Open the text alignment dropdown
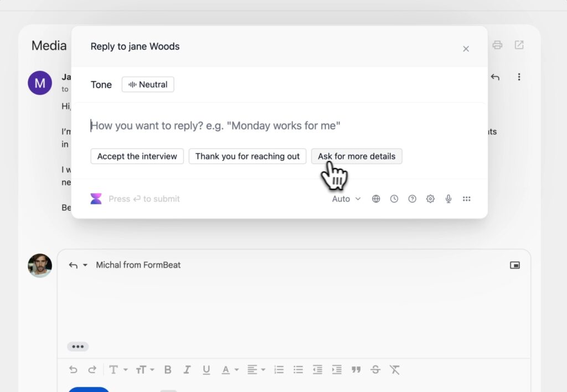The image size is (567, 392). click(255, 369)
